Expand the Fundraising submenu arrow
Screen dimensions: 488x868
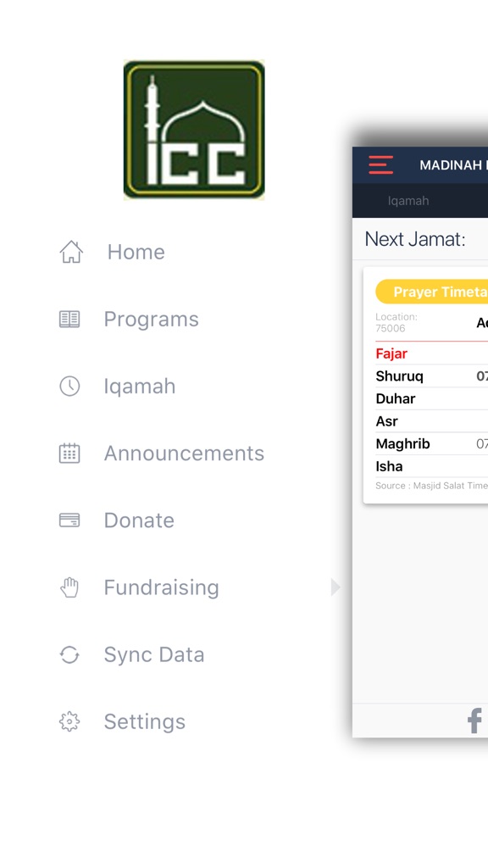(335, 587)
